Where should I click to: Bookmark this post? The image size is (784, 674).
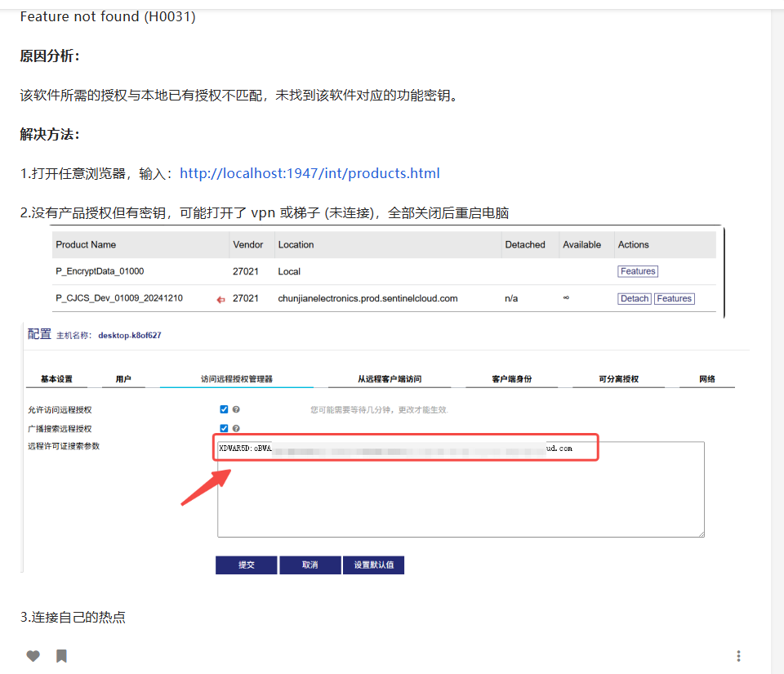pyautogui.click(x=61, y=656)
